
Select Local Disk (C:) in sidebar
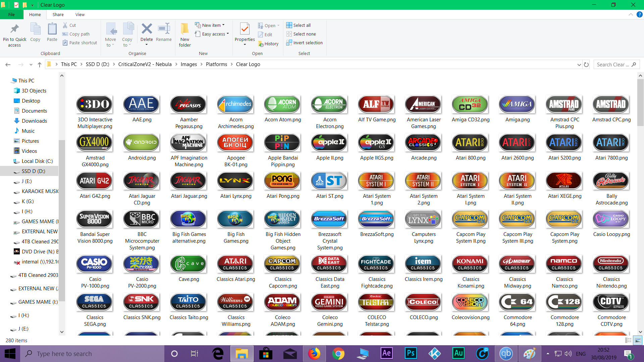[37, 161]
